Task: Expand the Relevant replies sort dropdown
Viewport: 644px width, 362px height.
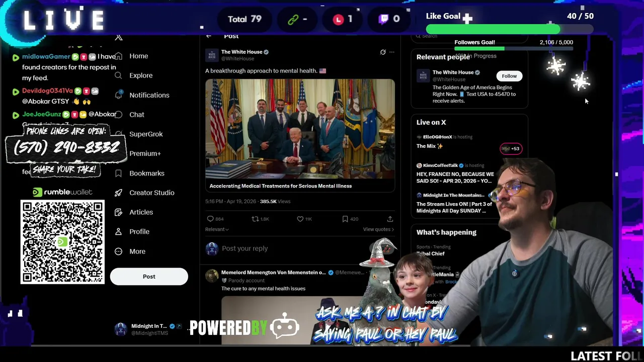Action: 217,229
